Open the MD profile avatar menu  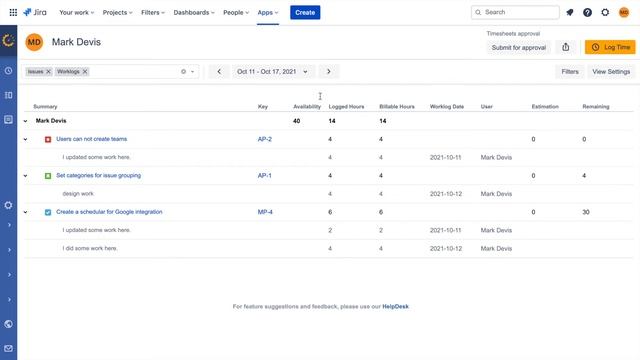[x=624, y=13]
